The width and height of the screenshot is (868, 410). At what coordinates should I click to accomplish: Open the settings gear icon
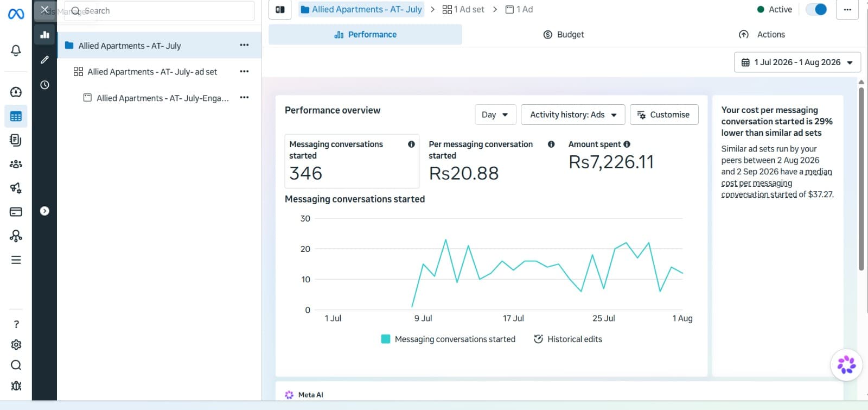(16, 345)
